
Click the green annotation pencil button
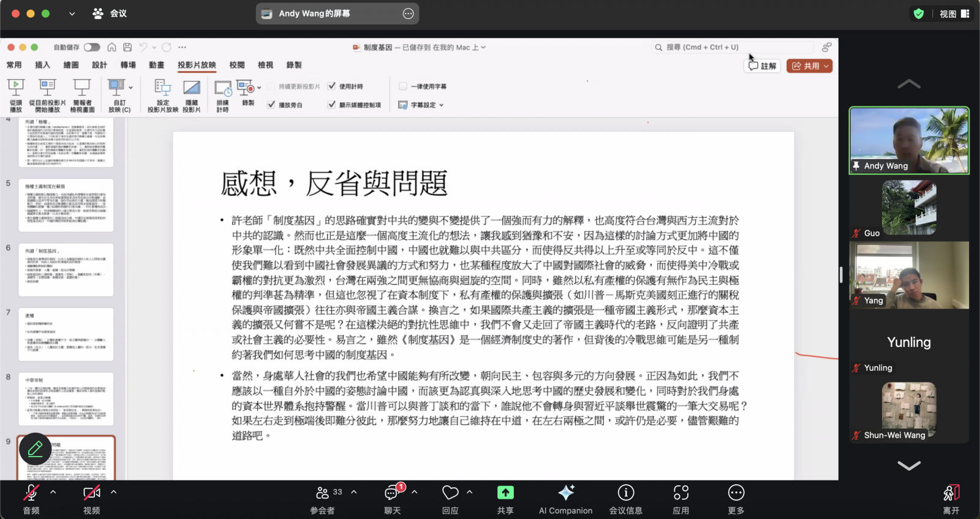point(35,449)
